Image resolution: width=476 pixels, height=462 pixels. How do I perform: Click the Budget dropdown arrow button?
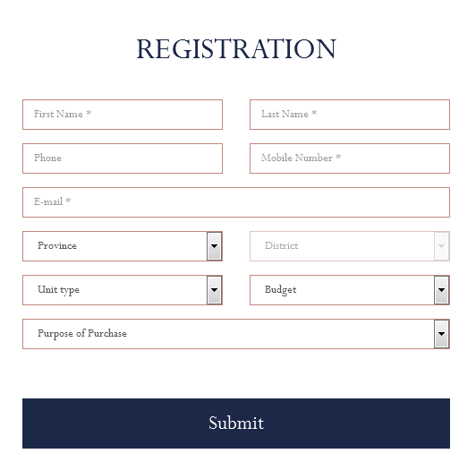441,290
